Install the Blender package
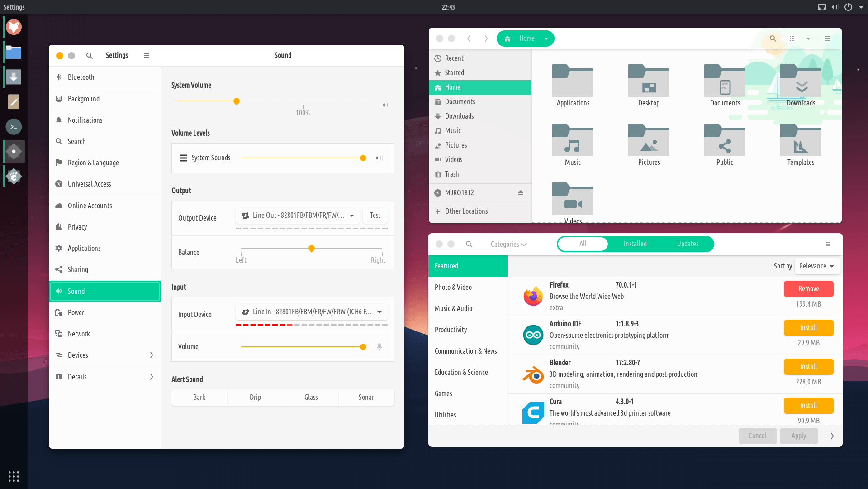Viewport: 868px width, 489px height. click(x=808, y=367)
